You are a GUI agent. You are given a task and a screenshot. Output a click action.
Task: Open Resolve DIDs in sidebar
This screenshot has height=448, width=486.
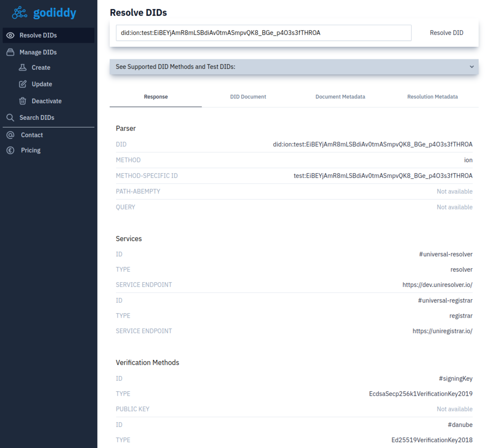click(x=48, y=35)
